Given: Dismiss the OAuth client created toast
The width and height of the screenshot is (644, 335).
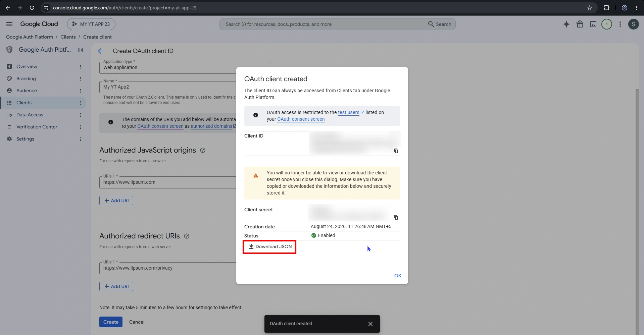Looking at the screenshot, I should [x=370, y=324].
